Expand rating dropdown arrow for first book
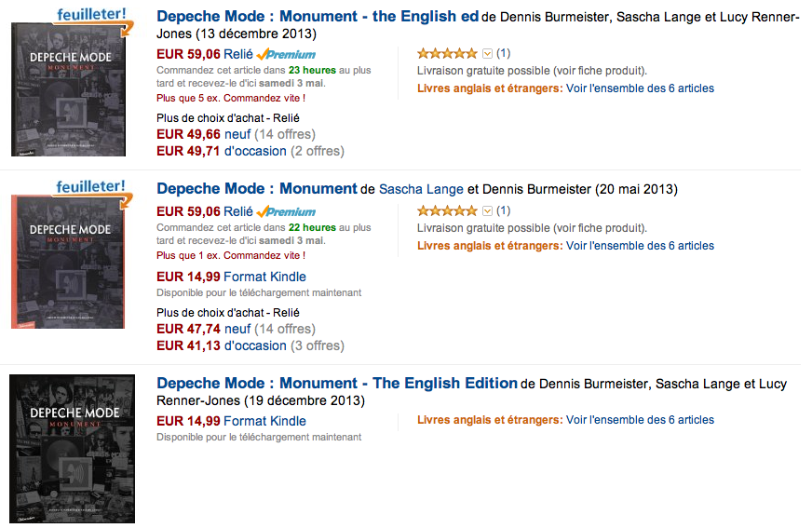The image size is (812, 528). pyautogui.click(x=487, y=53)
